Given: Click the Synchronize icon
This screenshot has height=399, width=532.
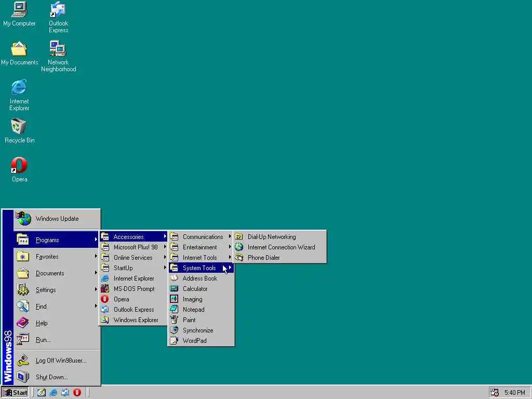Looking at the screenshot, I should (x=174, y=330).
